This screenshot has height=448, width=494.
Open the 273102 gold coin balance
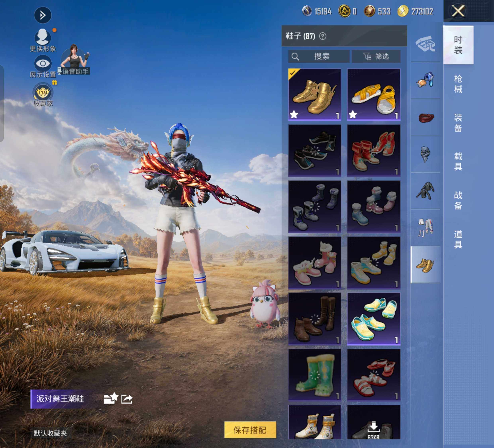point(415,11)
